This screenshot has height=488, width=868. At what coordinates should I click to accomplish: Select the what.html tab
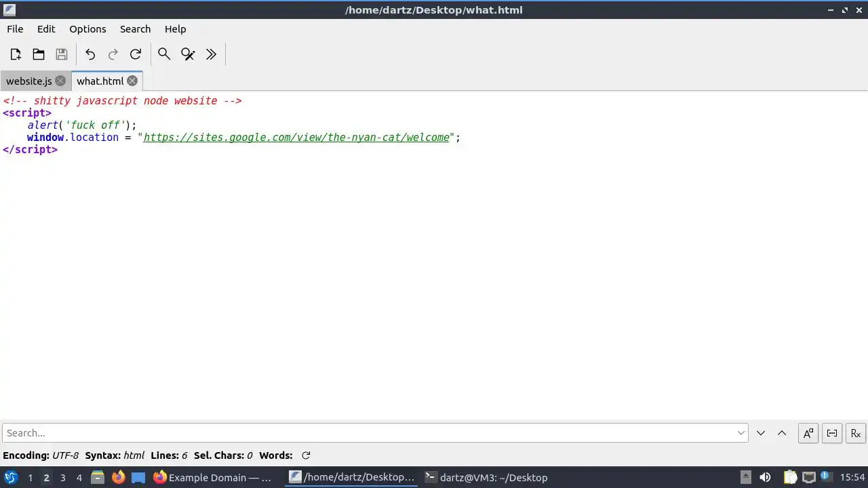[100, 81]
